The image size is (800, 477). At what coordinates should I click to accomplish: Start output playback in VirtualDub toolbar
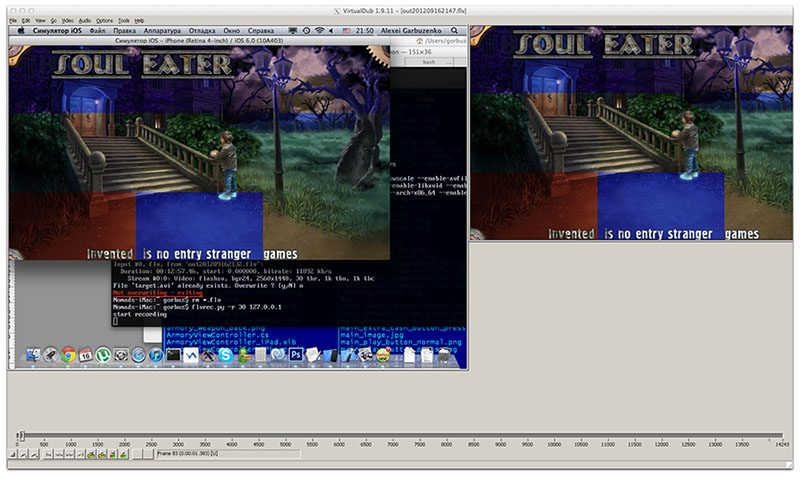click(x=34, y=454)
